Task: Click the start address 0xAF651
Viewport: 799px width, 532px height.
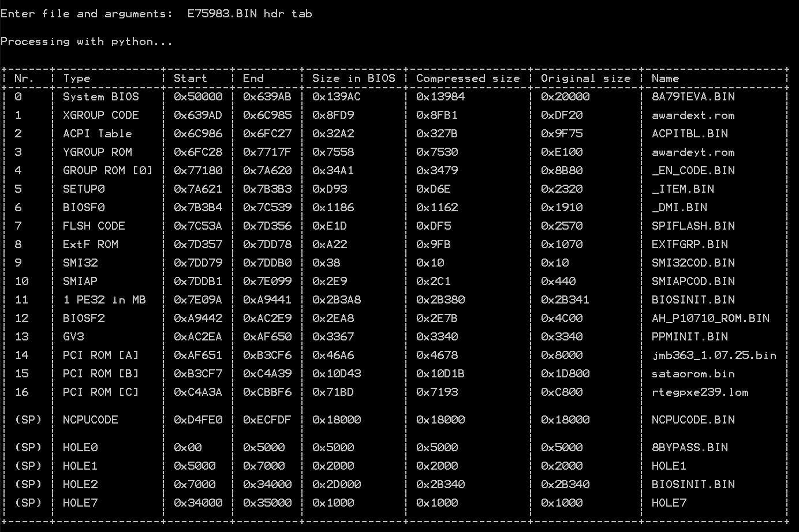Action: [x=198, y=355]
